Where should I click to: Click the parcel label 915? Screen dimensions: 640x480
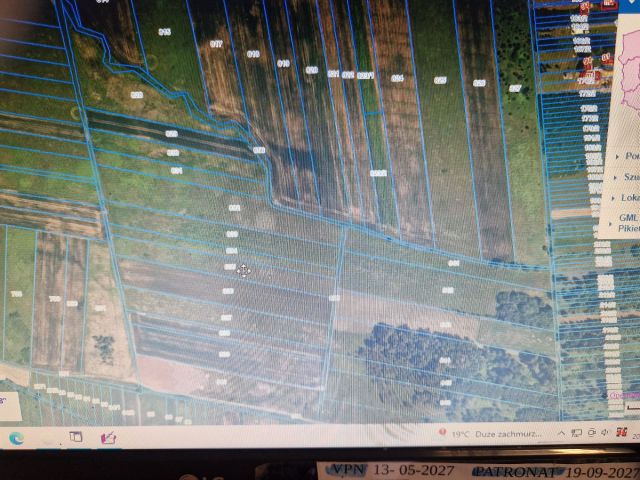tap(164, 32)
